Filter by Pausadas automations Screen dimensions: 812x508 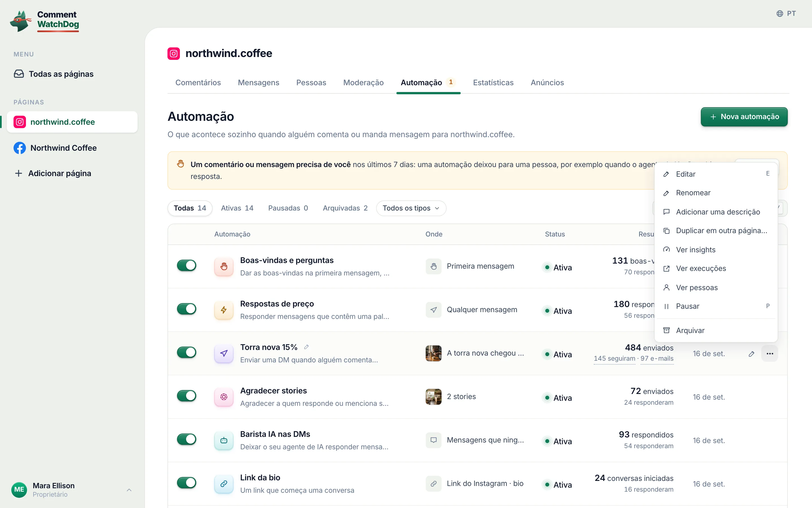288,208
